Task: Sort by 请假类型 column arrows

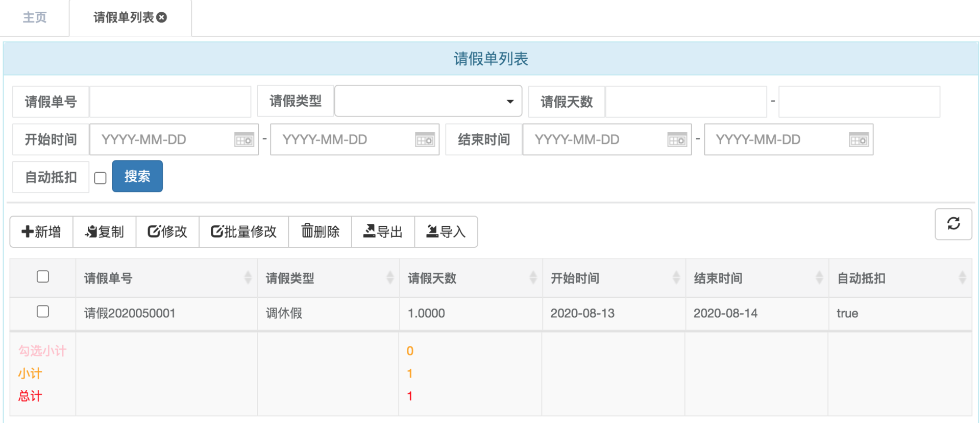Action: 390,278
